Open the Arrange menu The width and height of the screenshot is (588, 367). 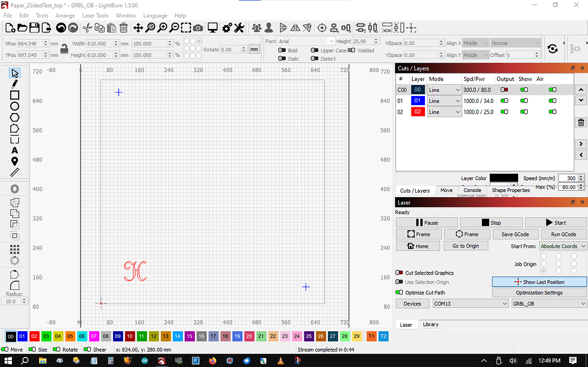[65, 16]
